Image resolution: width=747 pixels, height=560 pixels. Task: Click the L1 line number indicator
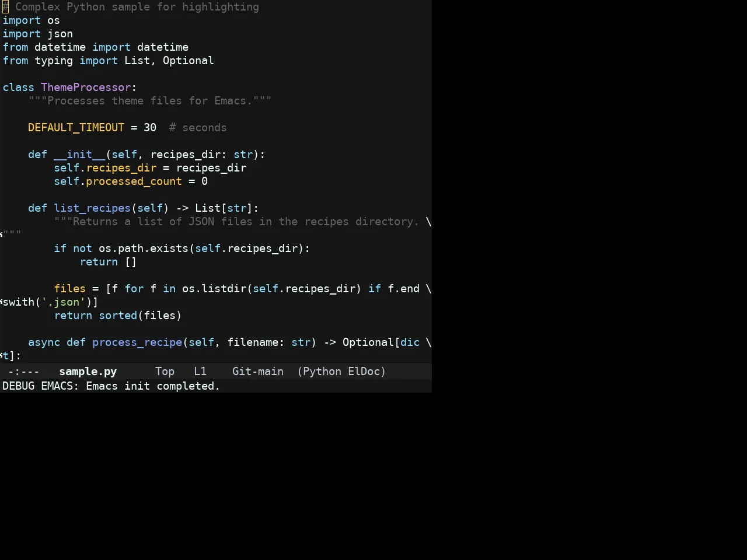point(200,372)
